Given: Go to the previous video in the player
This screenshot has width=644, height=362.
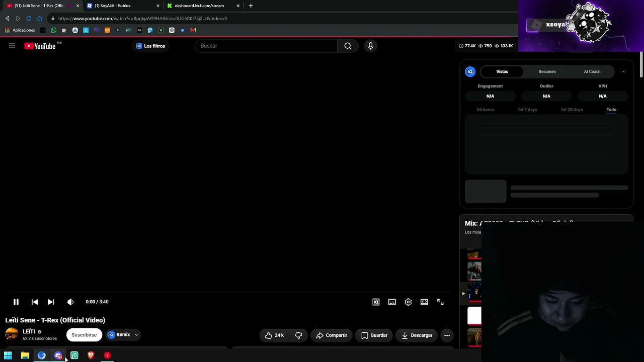Looking at the screenshot, I should click(35, 302).
